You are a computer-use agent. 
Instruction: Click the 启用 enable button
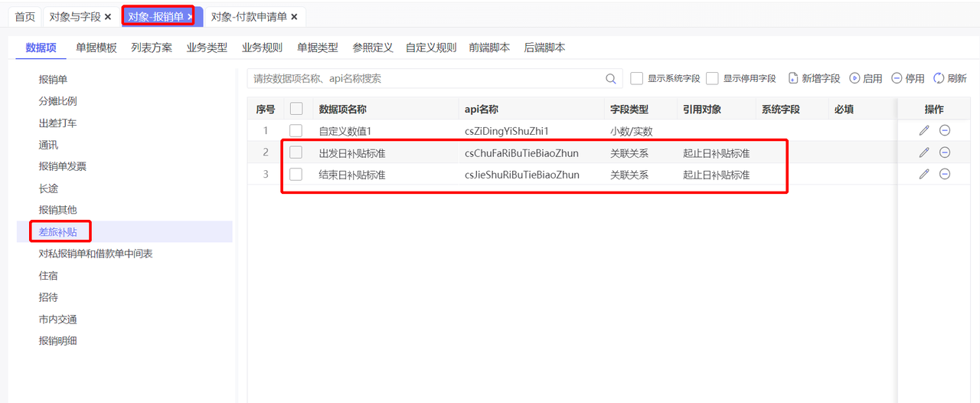[x=865, y=79]
